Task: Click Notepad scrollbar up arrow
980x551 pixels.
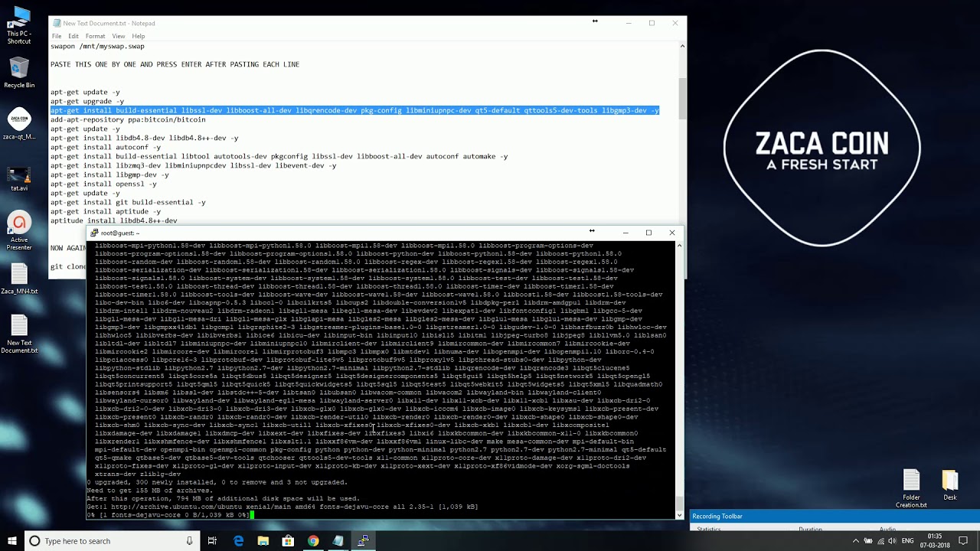Action: 682,47
